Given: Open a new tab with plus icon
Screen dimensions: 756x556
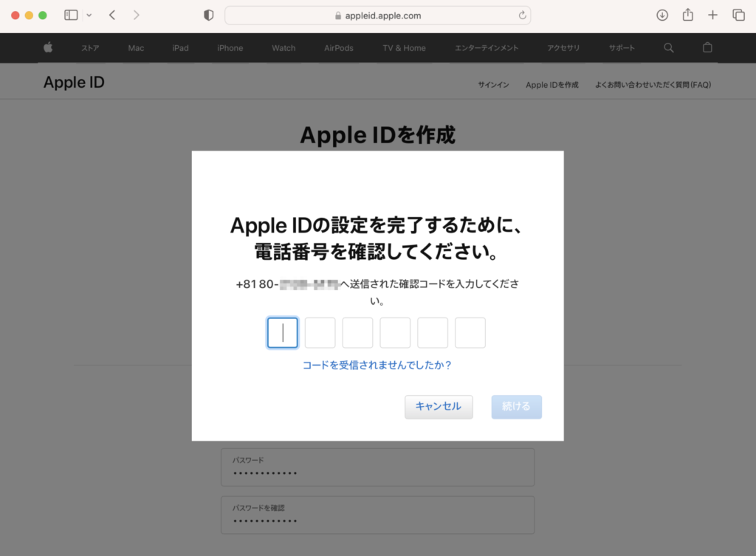Looking at the screenshot, I should pos(712,16).
